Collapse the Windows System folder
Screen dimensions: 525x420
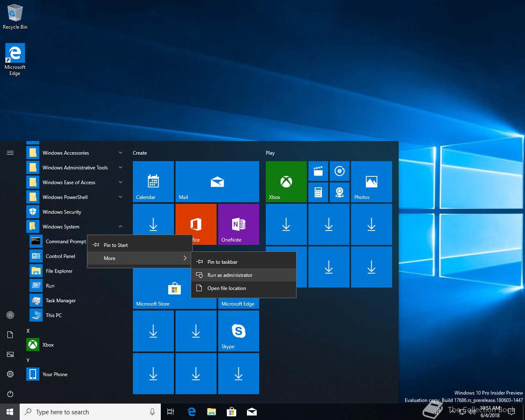(75, 226)
